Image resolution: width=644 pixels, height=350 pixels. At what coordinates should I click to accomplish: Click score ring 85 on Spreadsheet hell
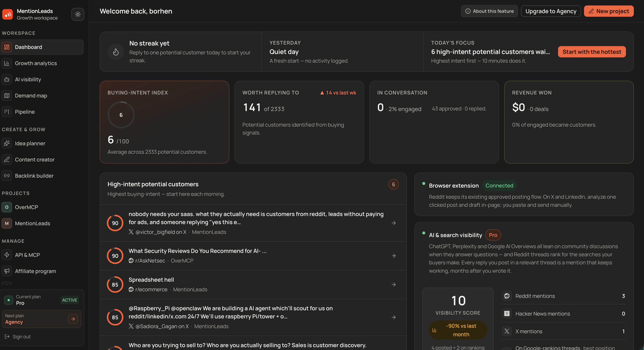click(x=115, y=285)
